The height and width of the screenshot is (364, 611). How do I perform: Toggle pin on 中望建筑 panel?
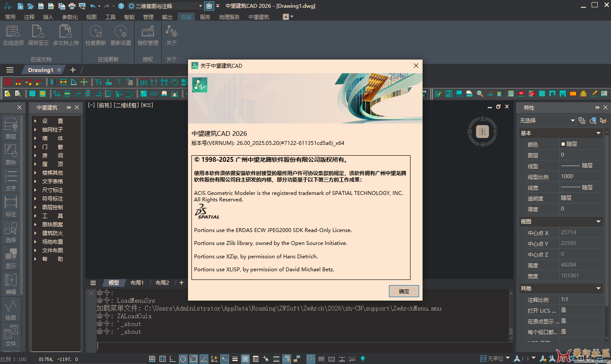coord(69,107)
